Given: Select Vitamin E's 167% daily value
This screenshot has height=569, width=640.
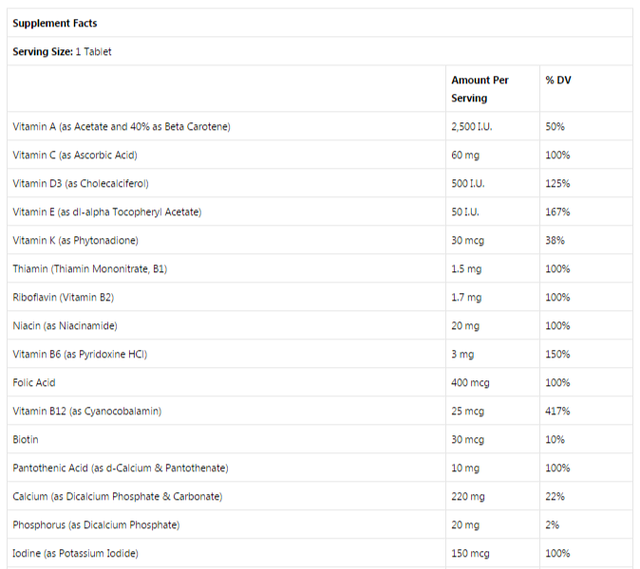Looking at the screenshot, I should click(557, 212).
